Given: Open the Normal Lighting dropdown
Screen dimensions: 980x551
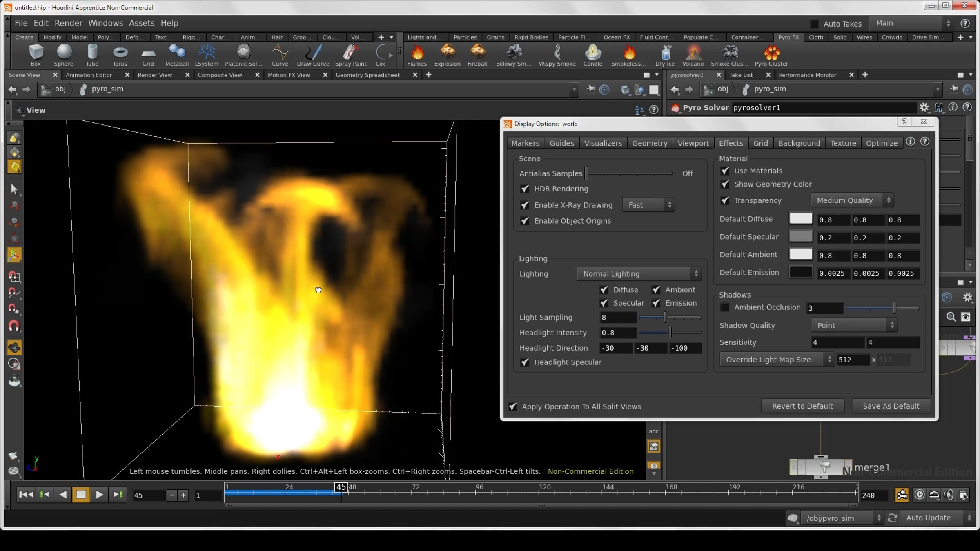Looking at the screenshot, I should [639, 274].
